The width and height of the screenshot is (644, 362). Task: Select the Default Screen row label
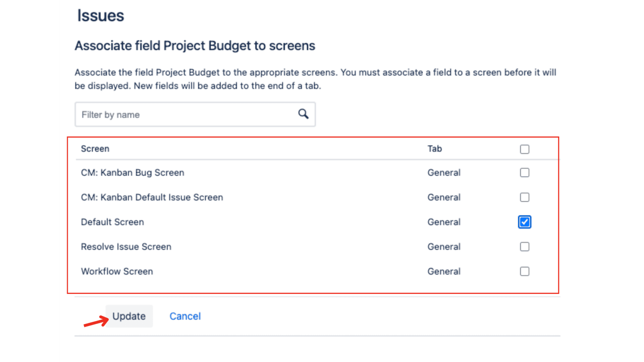tap(112, 222)
